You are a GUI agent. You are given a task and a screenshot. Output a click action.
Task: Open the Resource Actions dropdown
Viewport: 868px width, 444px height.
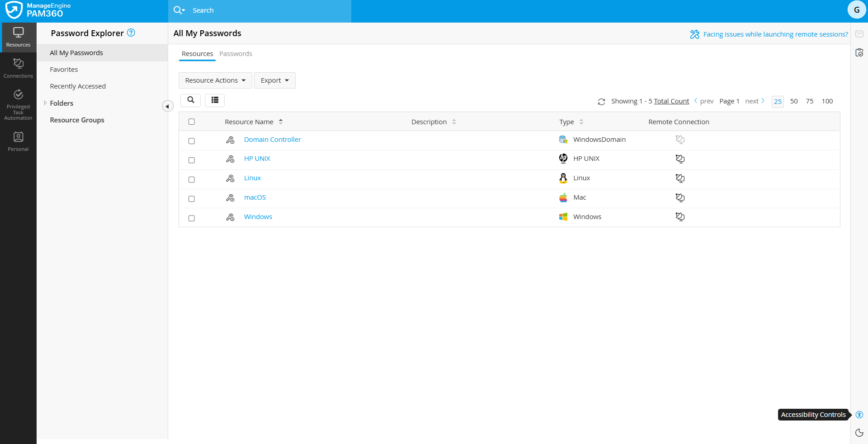215,80
